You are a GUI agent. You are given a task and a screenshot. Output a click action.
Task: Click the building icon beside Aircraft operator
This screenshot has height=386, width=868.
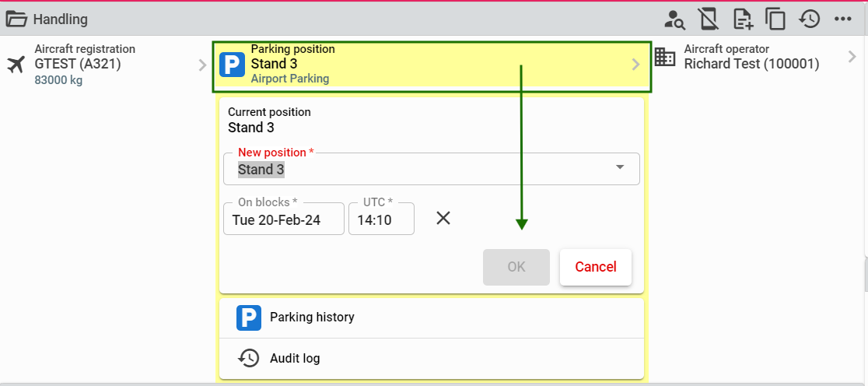point(665,57)
